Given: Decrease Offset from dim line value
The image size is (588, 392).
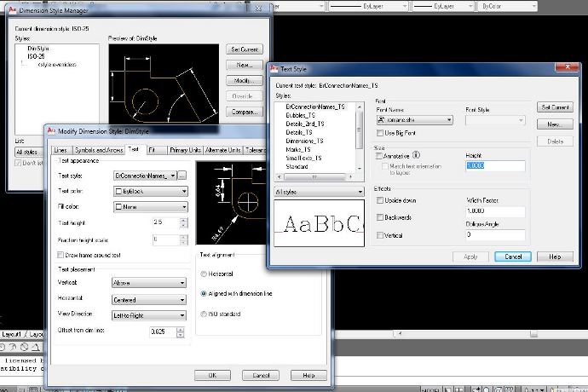Looking at the screenshot, I should (x=182, y=334).
